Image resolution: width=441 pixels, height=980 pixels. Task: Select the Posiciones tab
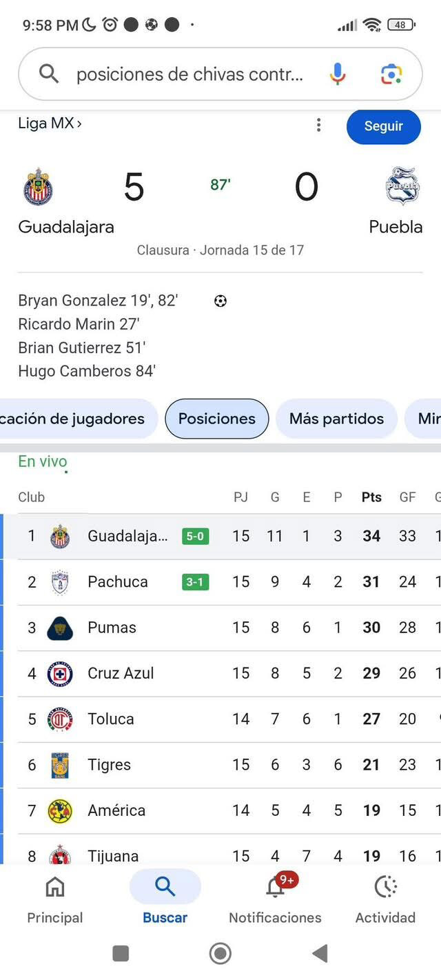click(x=216, y=419)
